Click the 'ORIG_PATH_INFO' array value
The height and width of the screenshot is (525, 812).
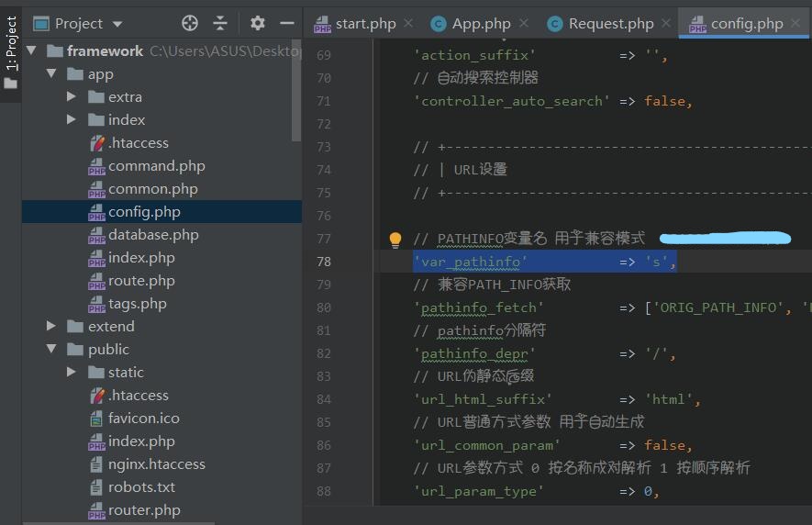[x=718, y=307]
